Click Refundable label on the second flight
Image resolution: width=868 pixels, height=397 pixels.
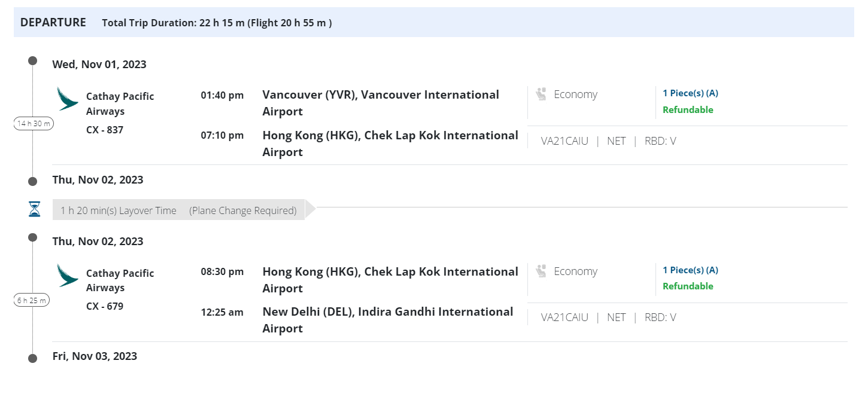click(688, 286)
